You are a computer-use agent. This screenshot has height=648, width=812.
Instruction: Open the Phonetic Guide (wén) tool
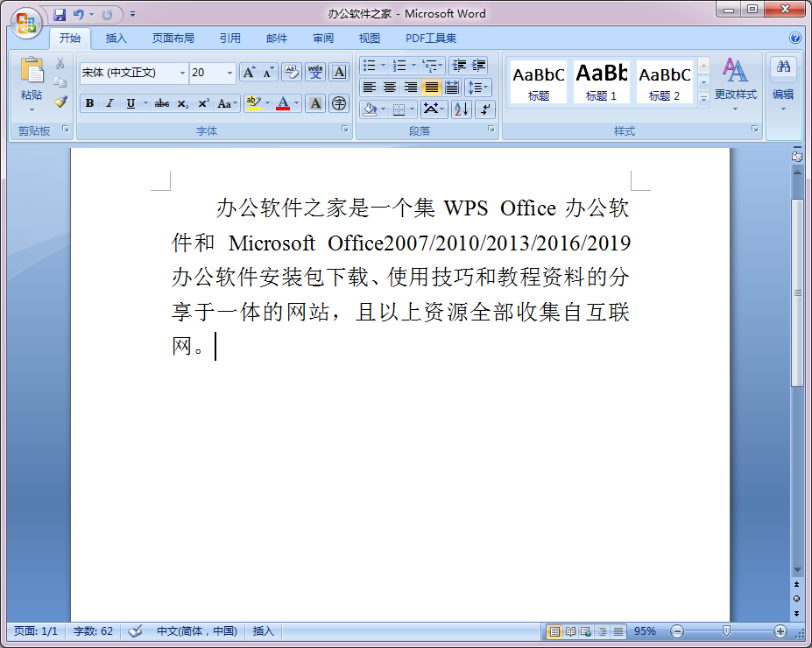tap(315, 73)
